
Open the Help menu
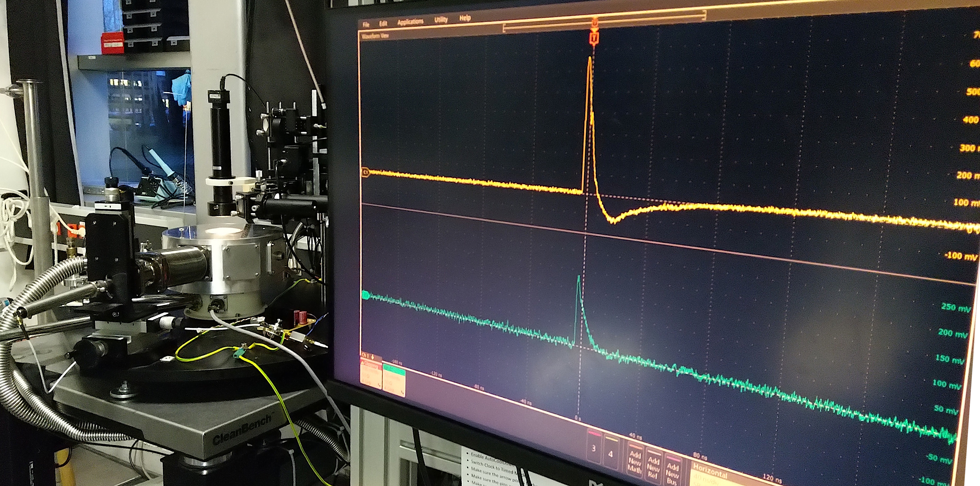pyautogui.click(x=465, y=18)
